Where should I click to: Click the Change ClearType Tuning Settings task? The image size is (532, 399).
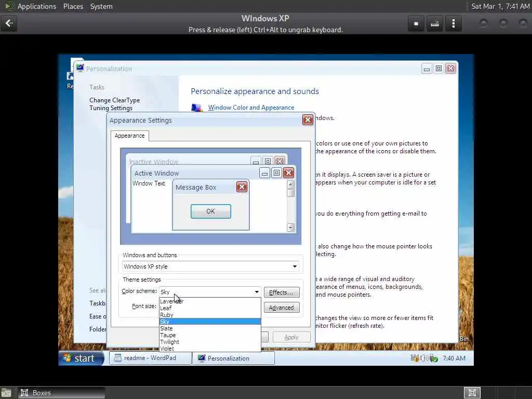(115, 104)
